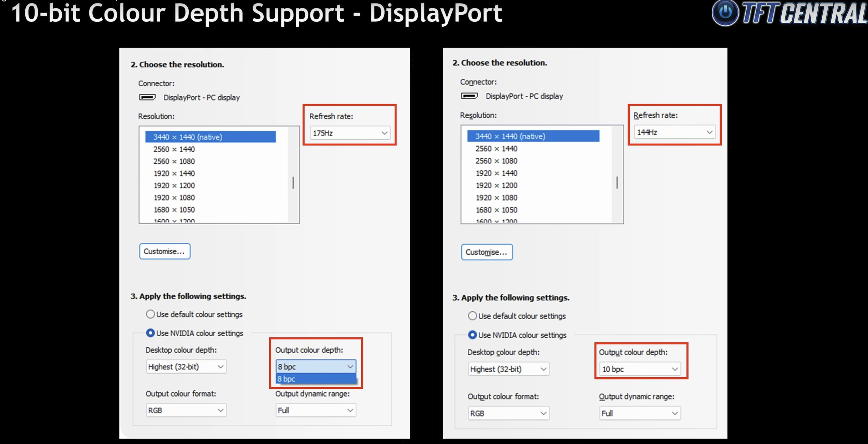Choose the 8 bpc option in open list
The height and width of the screenshot is (444, 868).
[x=316, y=379]
